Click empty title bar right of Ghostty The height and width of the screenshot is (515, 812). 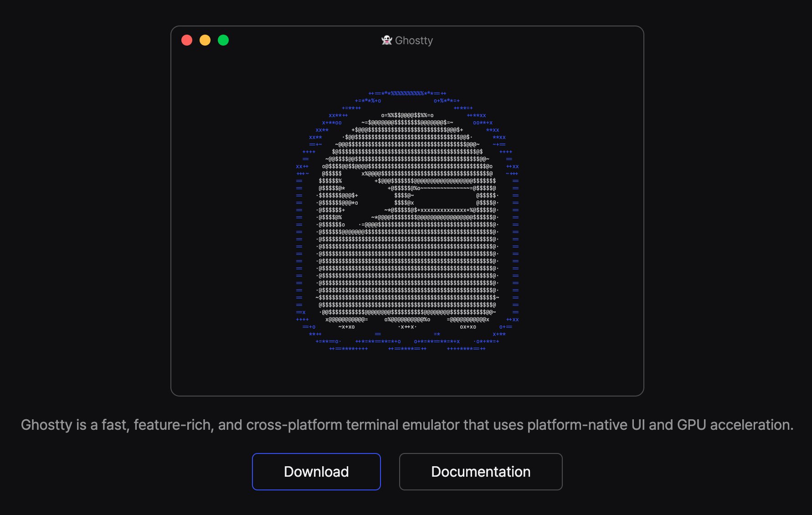[x=538, y=41]
